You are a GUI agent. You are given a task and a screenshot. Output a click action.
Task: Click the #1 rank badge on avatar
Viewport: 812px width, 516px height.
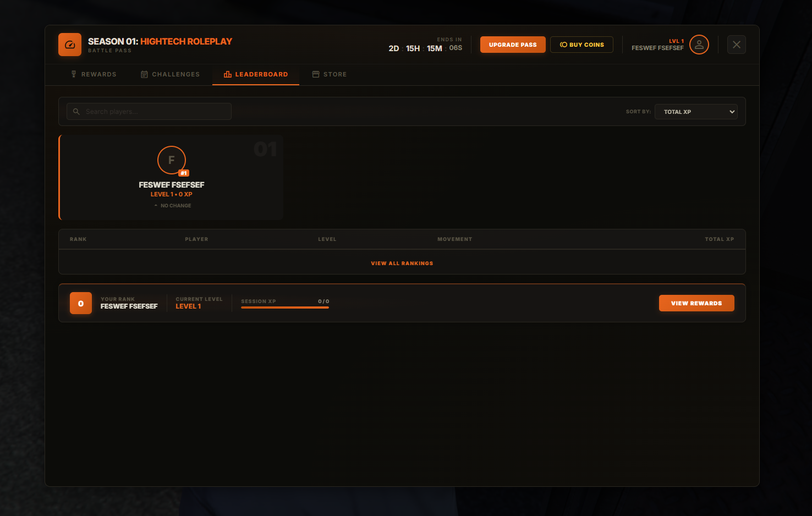(184, 173)
